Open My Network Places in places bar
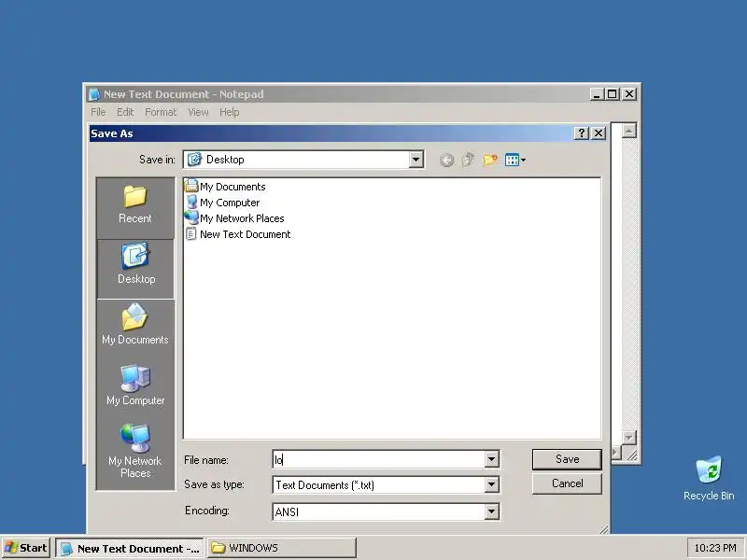 pos(135,451)
